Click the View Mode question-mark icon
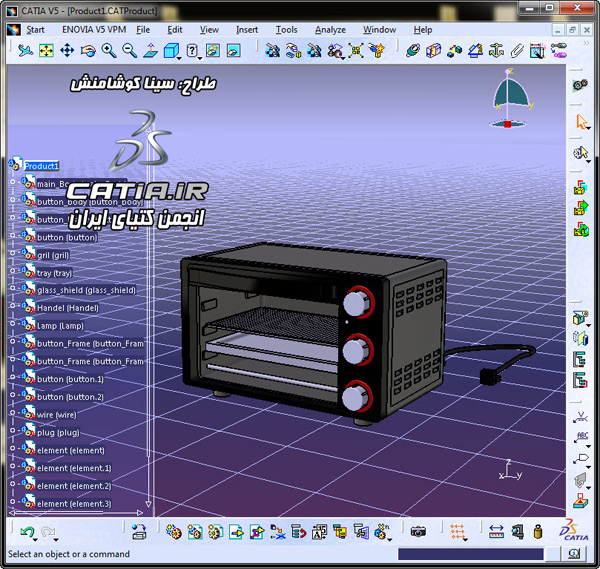 click(192, 51)
